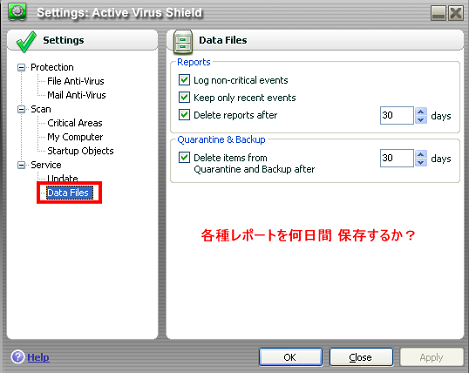This screenshot has height=373, width=469.
Task: Click the grayed-out Apply button
Action: click(x=432, y=357)
